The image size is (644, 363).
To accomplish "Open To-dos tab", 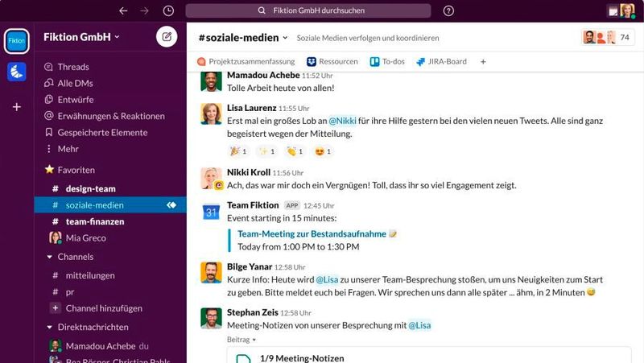I will [x=387, y=62].
